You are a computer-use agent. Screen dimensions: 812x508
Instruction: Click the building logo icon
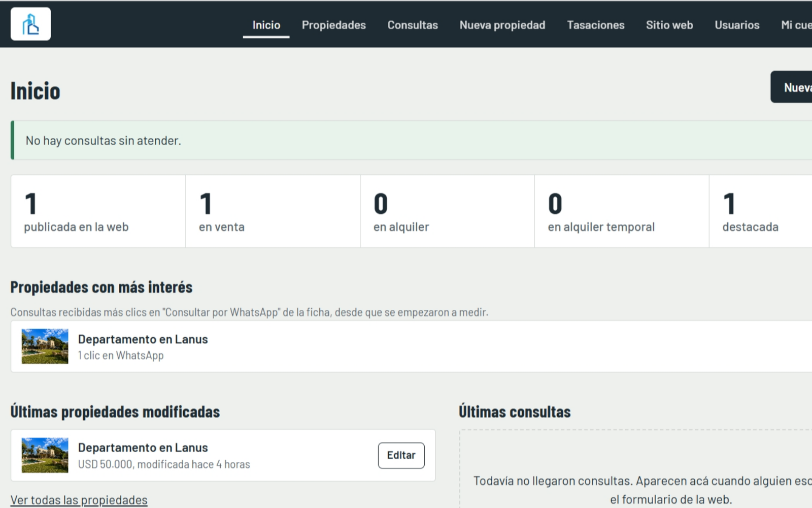(30, 24)
